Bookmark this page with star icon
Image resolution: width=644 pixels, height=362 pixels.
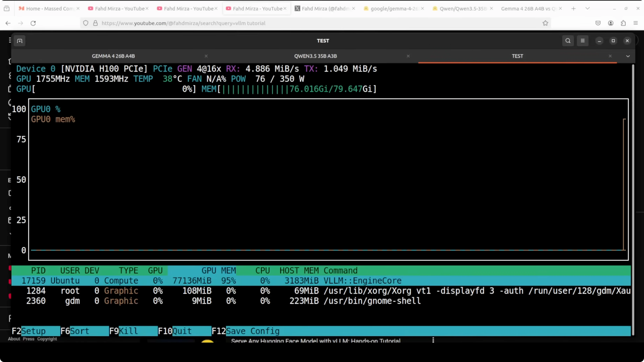click(x=545, y=23)
